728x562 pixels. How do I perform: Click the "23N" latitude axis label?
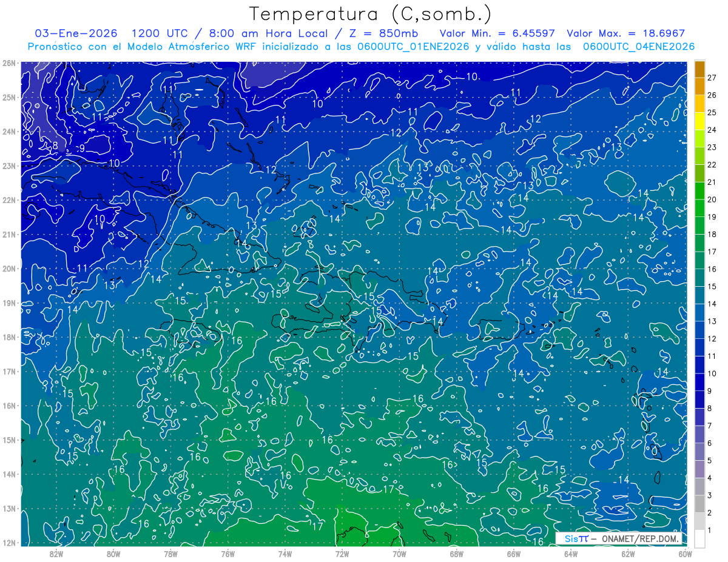(8, 166)
